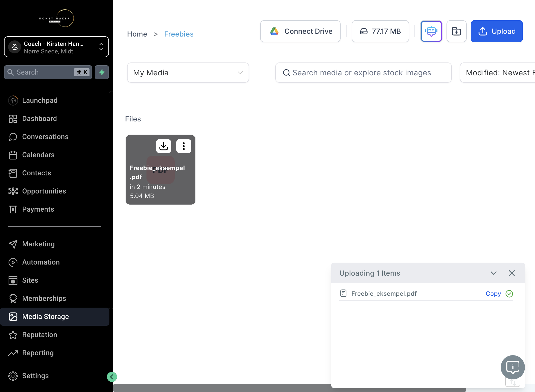Click Home in breadcrumb
535x392 pixels.
[137, 34]
